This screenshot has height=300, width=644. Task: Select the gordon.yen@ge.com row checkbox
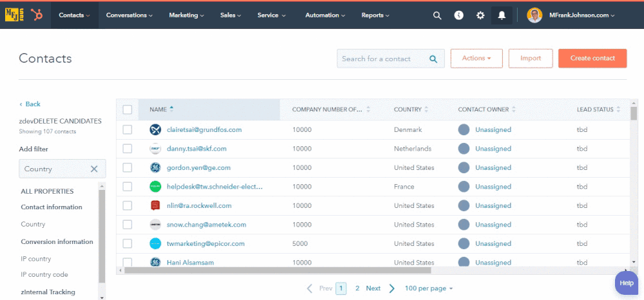click(x=128, y=167)
